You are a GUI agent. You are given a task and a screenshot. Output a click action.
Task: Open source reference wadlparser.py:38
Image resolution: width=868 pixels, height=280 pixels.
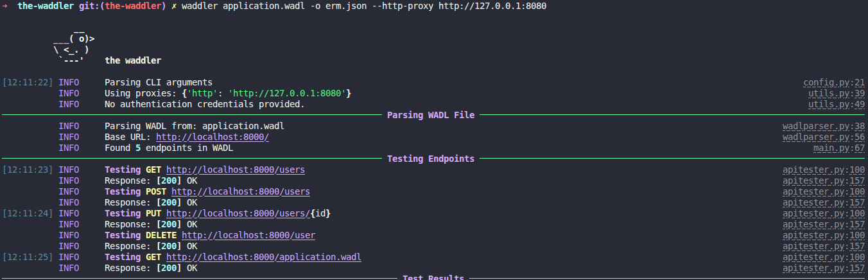824,127
